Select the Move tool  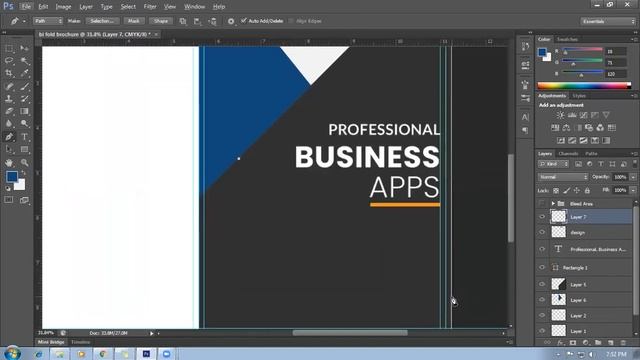click(x=24, y=49)
